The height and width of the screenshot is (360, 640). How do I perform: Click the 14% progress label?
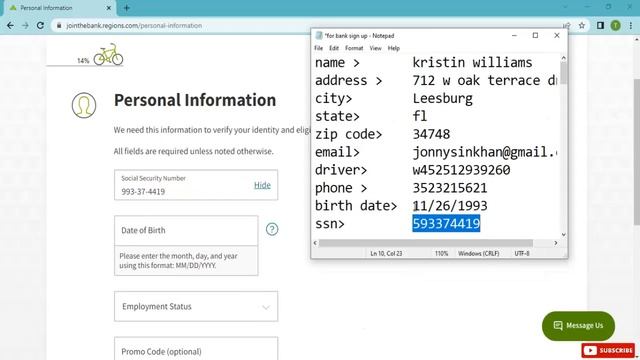(x=83, y=60)
